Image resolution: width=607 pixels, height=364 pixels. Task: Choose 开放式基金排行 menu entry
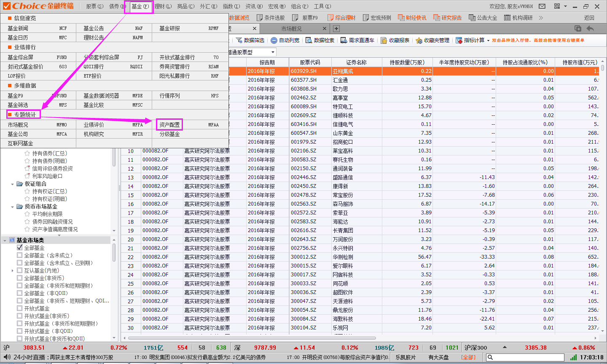[x=177, y=57]
